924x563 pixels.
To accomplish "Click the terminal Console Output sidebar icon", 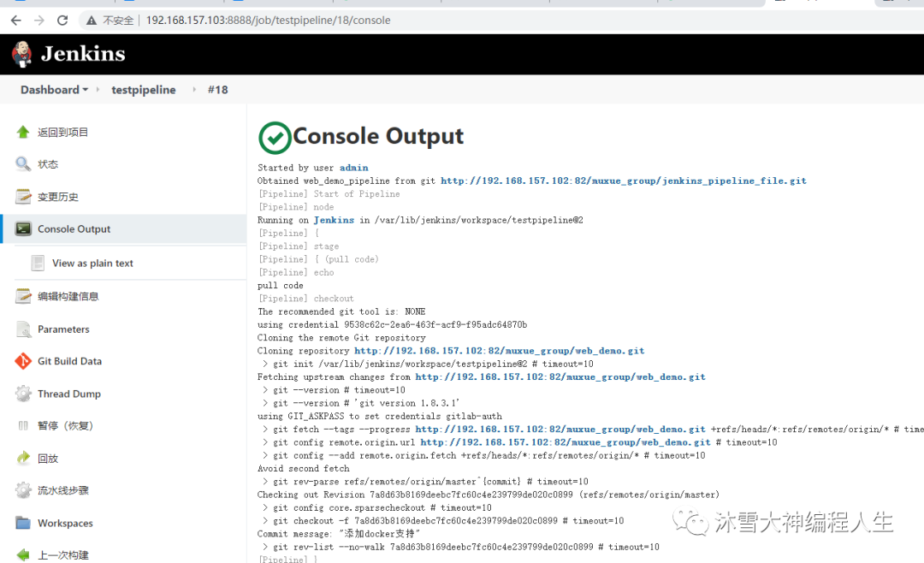I will [x=23, y=228].
